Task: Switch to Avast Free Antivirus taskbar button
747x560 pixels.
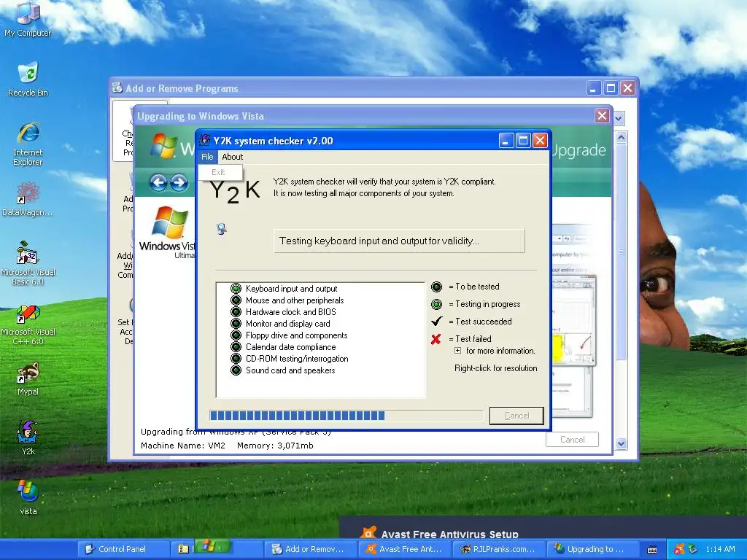Action: pos(404,549)
